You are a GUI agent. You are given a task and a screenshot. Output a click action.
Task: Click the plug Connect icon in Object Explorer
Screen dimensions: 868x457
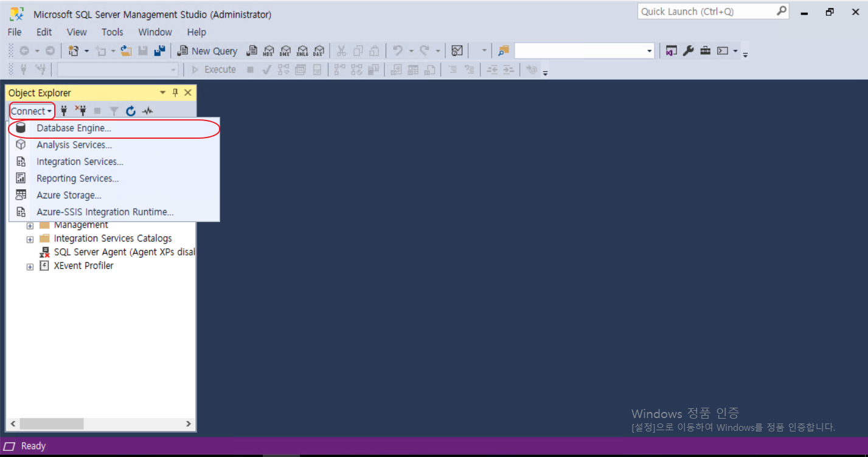pyautogui.click(x=64, y=111)
